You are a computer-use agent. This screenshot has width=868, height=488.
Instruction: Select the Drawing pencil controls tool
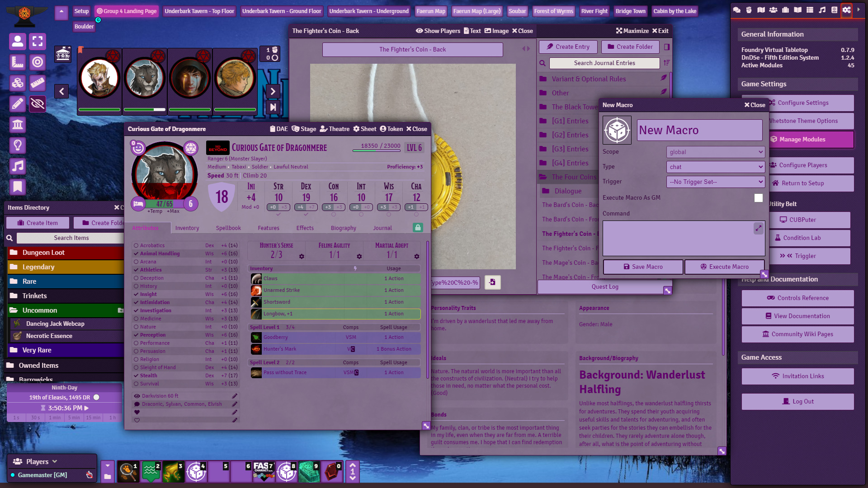tap(18, 104)
